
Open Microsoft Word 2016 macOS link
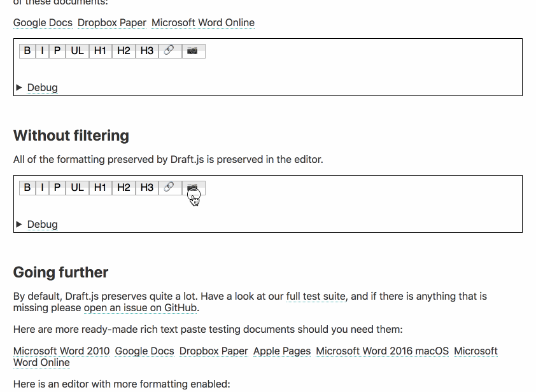382,351
